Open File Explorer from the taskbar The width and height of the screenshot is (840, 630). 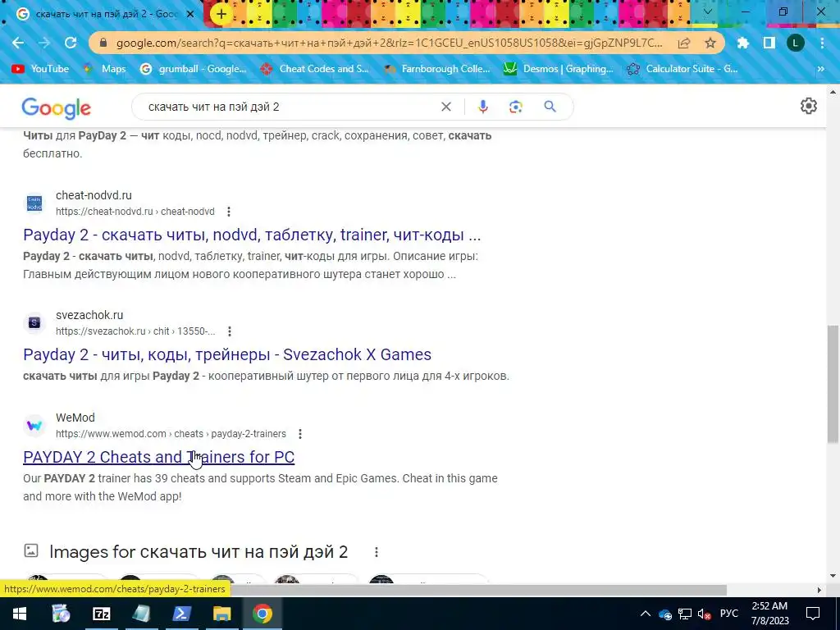pos(221,614)
